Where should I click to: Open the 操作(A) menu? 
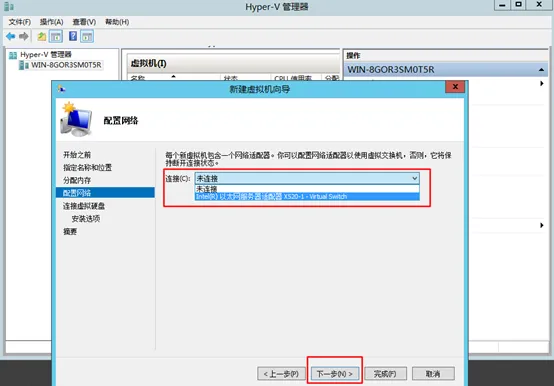52,22
